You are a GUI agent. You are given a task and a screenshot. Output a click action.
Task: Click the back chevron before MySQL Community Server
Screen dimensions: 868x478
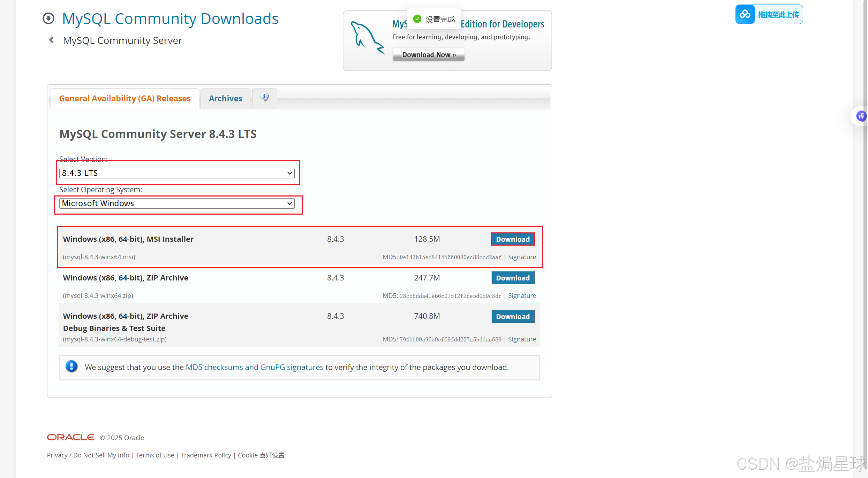52,40
